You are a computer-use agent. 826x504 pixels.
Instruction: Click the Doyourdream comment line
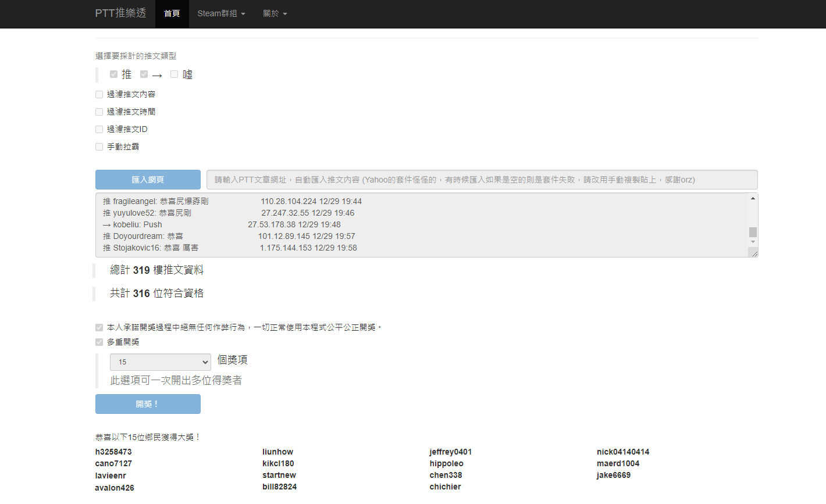coord(229,236)
